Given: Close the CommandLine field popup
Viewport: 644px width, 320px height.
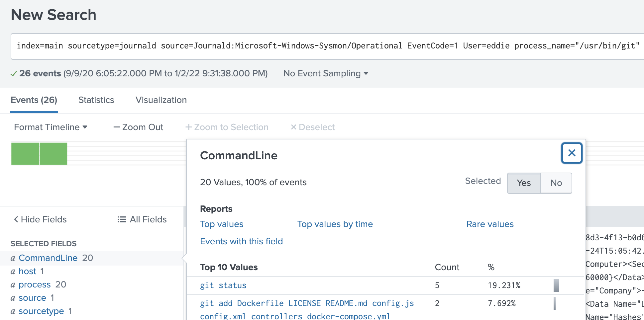Looking at the screenshot, I should tap(572, 153).
